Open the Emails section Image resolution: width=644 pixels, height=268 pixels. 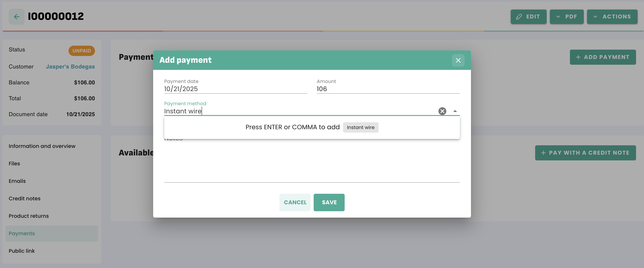pyautogui.click(x=17, y=181)
